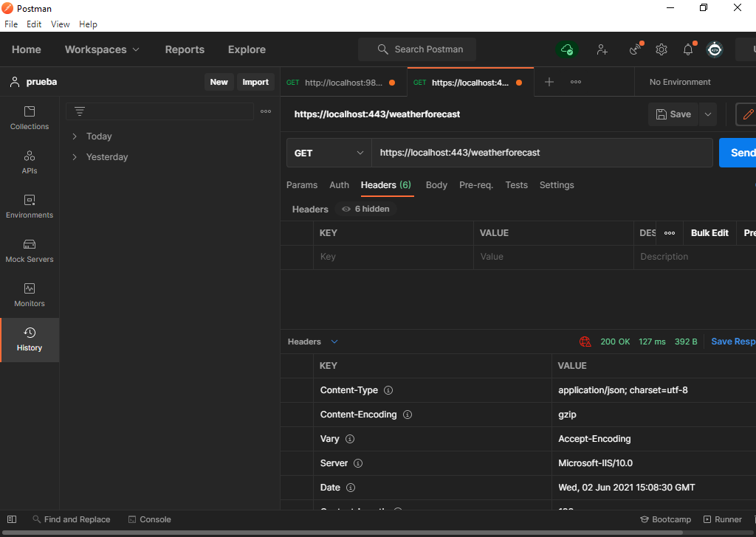Open the Mock Servers sidebar panel
The width and height of the screenshot is (756, 537).
point(30,251)
